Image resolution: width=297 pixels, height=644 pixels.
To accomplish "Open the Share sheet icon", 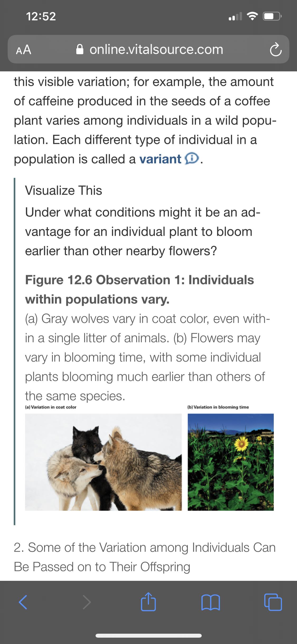I will (x=148, y=602).
